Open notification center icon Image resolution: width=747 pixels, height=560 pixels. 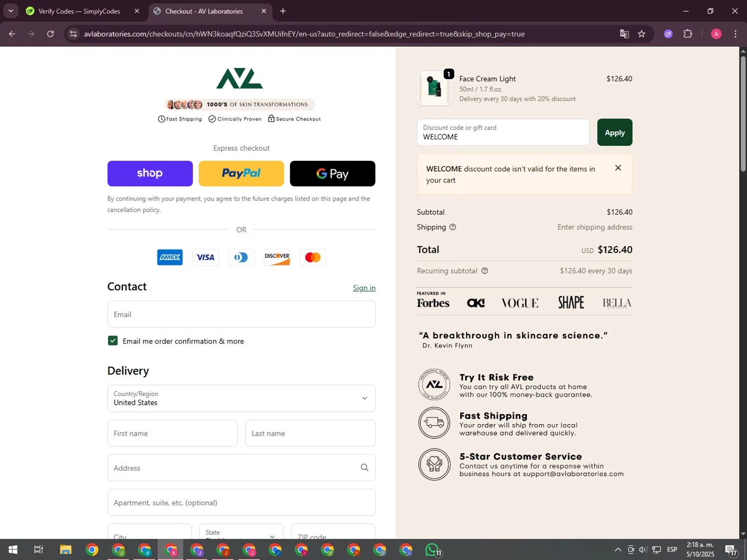point(731,550)
